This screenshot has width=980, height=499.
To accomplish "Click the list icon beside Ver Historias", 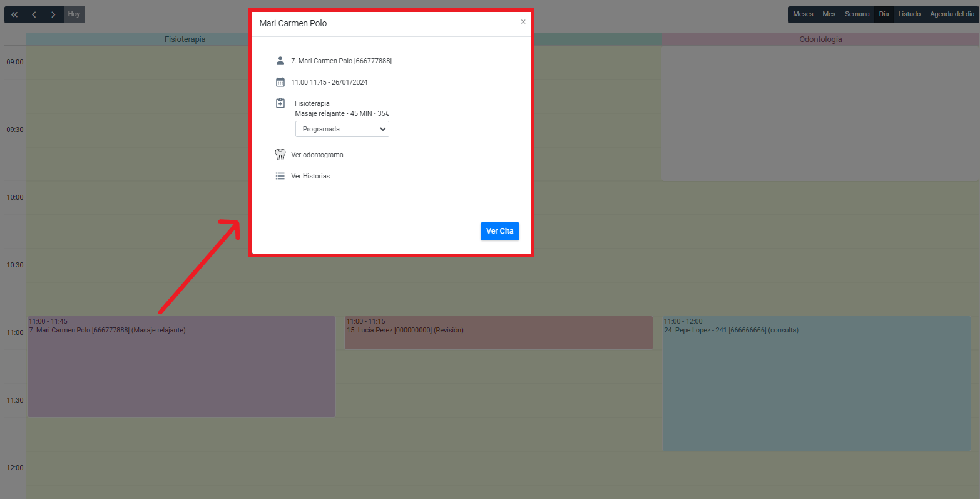I will pos(280,176).
